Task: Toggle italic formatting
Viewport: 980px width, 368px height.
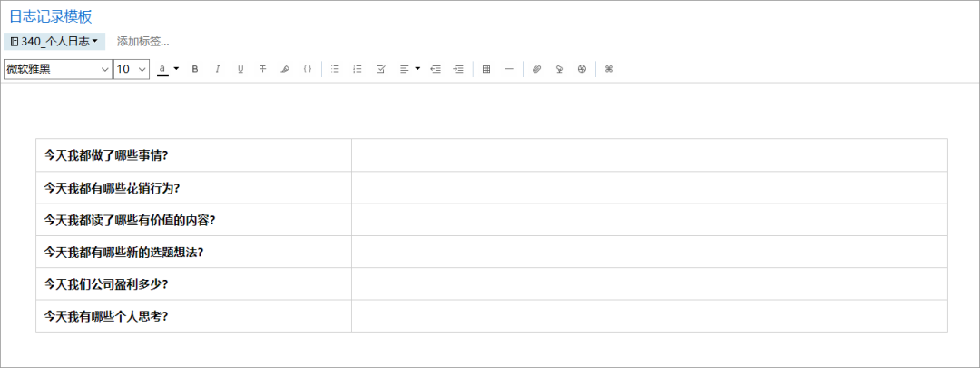Action: [218, 69]
